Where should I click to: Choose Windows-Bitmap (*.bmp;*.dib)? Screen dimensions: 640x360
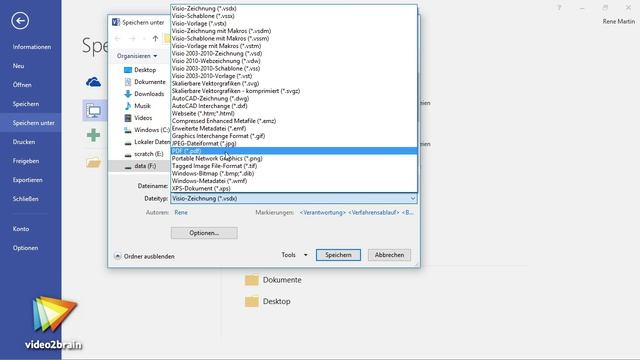(x=294, y=173)
